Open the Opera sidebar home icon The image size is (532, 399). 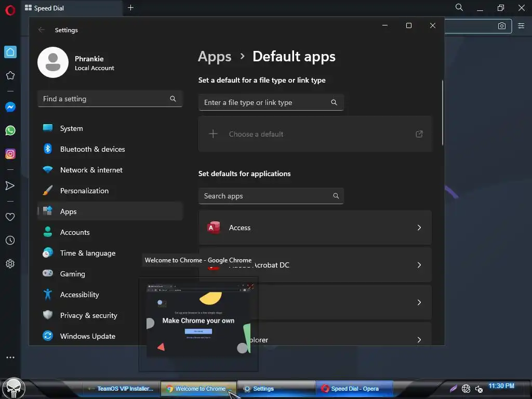point(10,52)
